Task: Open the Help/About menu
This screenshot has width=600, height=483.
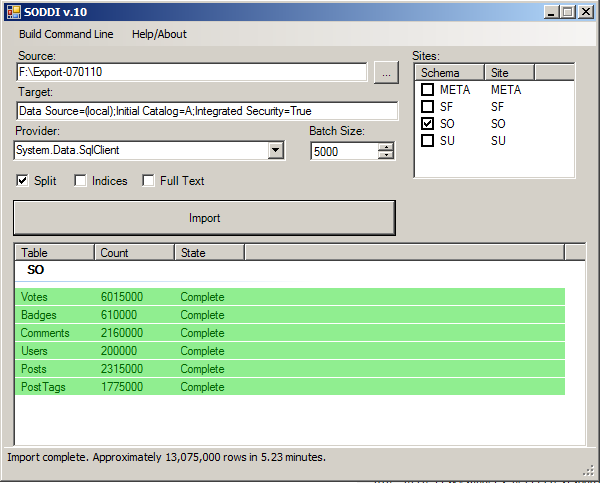Action: (x=159, y=34)
